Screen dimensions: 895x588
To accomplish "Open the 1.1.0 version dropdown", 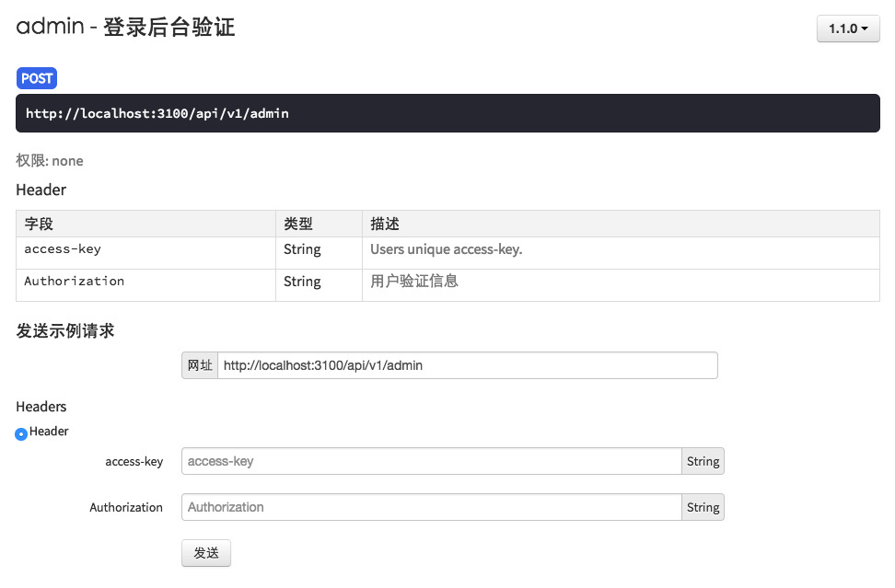I will pos(848,29).
